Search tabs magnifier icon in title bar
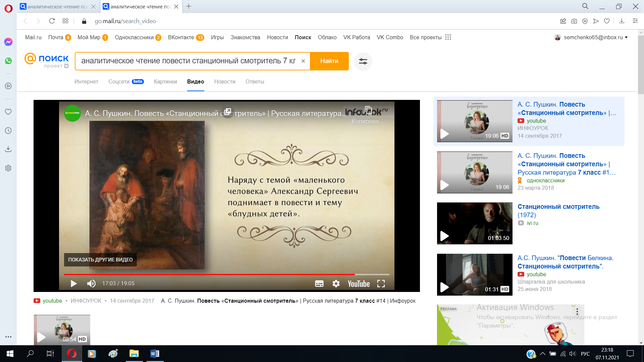Image resolution: width=644 pixels, height=362 pixels. (585, 6)
